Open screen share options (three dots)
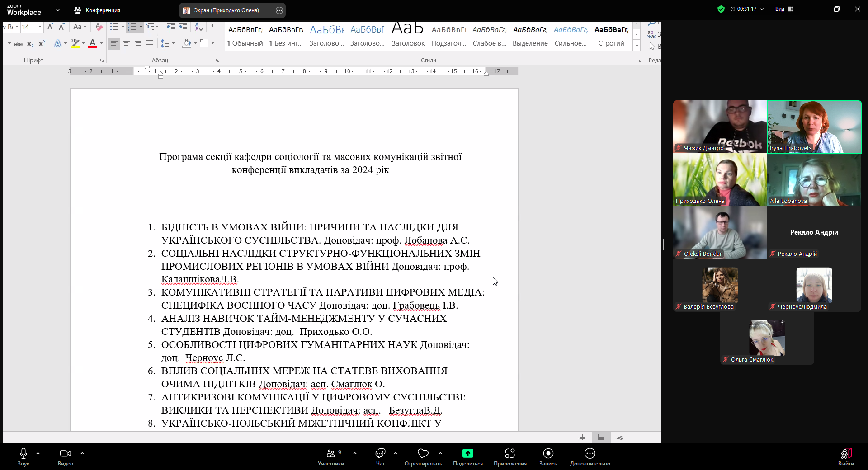The width and height of the screenshot is (868, 470). pyautogui.click(x=279, y=10)
